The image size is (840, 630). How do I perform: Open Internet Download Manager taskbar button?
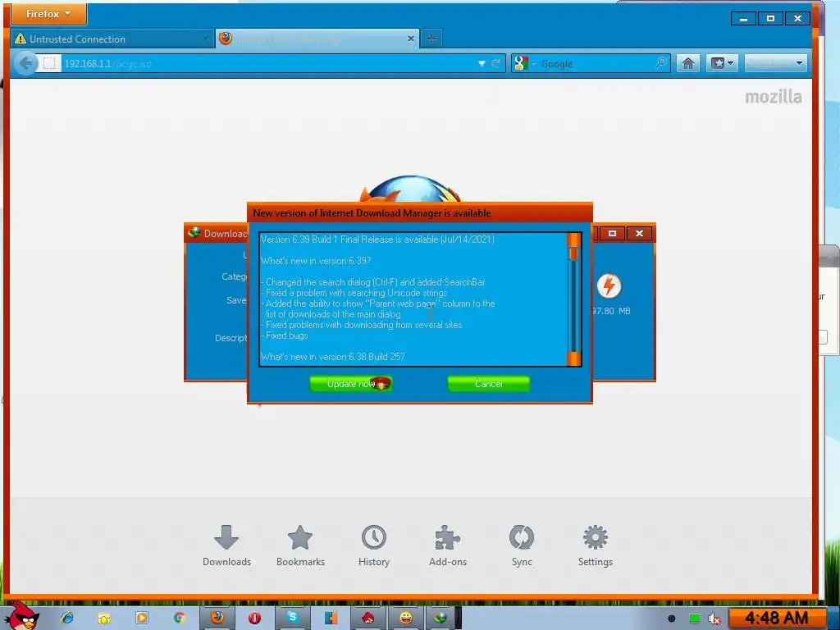(441, 619)
